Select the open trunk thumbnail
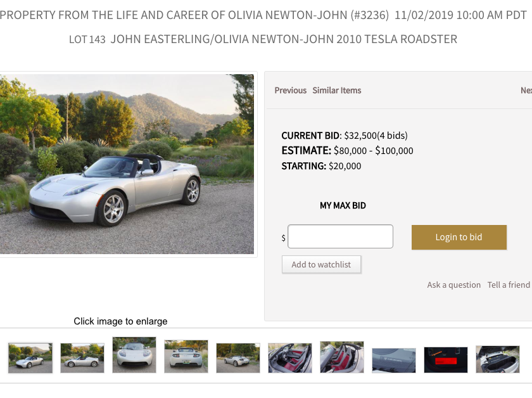532x398 pixels. pos(498,359)
